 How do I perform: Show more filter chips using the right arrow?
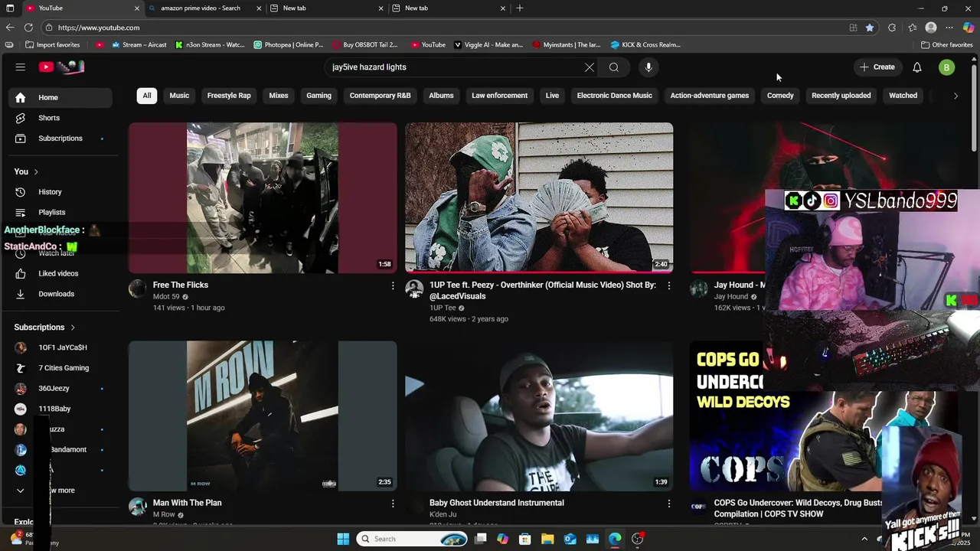[x=955, y=96]
